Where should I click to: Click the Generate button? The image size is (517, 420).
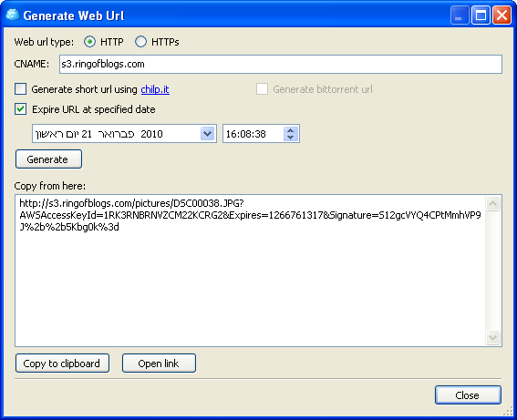pyautogui.click(x=49, y=159)
